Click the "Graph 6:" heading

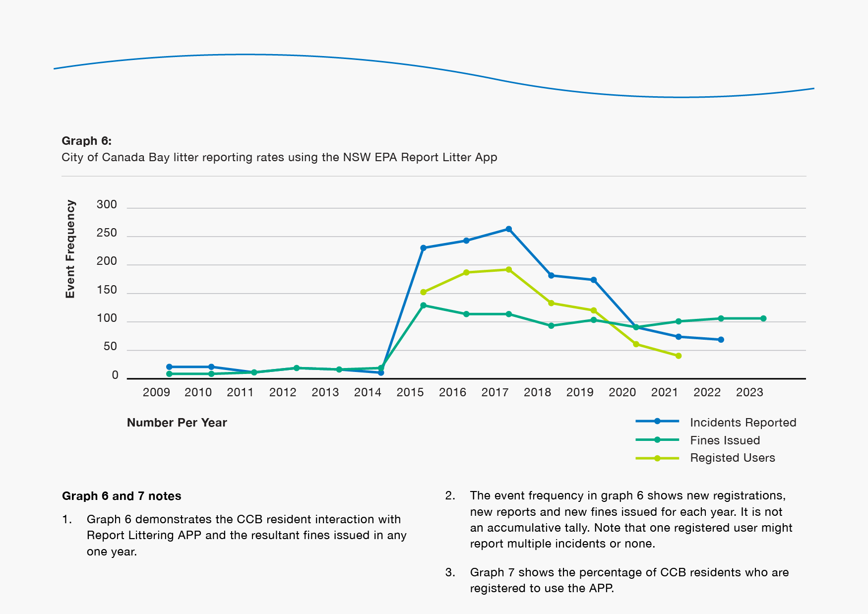point(87,141)
